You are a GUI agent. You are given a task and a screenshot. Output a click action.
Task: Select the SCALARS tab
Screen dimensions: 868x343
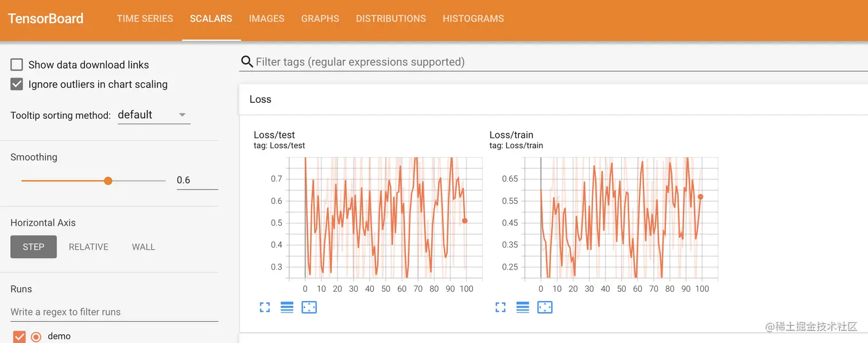(x=211, y=18)
